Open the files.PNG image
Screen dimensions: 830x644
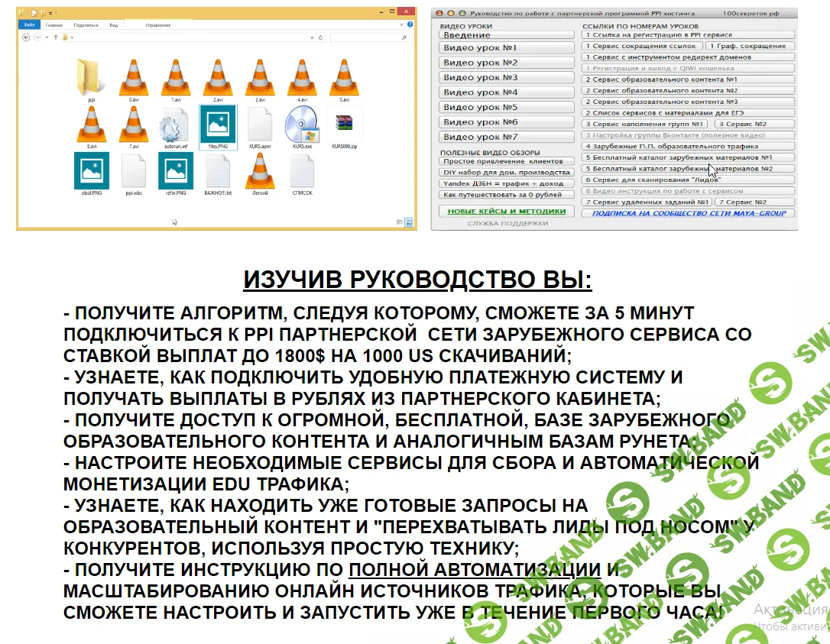[x=219, y=126]
